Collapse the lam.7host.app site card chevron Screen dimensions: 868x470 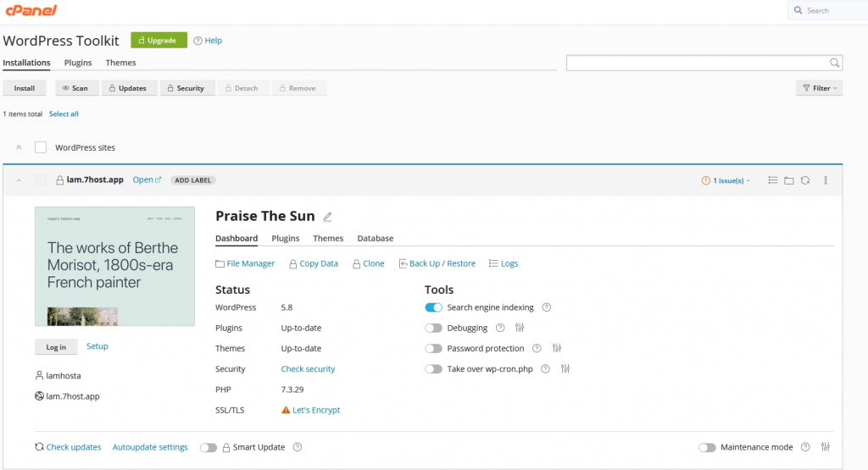click(19, 180)
